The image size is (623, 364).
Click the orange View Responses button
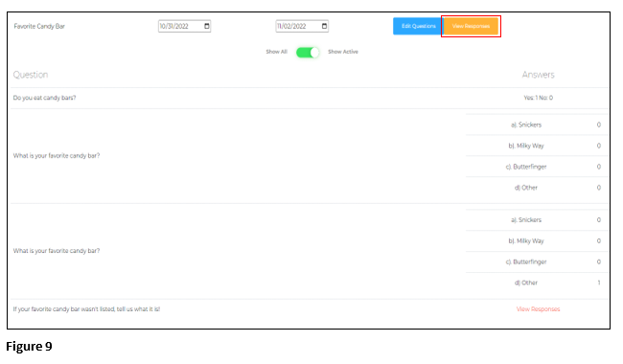coord(471,26)
